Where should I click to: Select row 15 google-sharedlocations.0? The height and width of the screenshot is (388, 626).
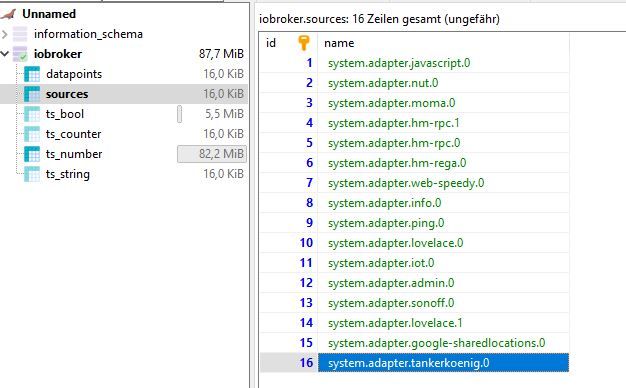pyautogui.click(x=414, y=343)
